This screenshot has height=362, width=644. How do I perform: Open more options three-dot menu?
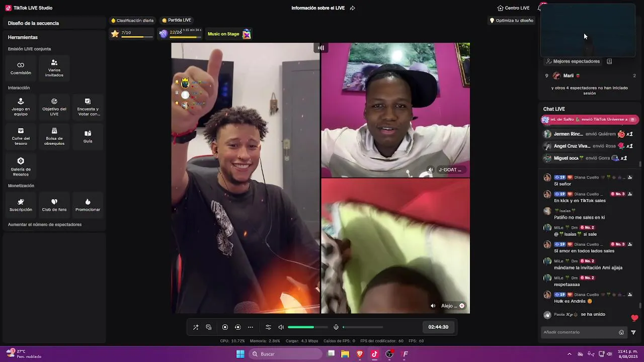(x=251, y=327)
